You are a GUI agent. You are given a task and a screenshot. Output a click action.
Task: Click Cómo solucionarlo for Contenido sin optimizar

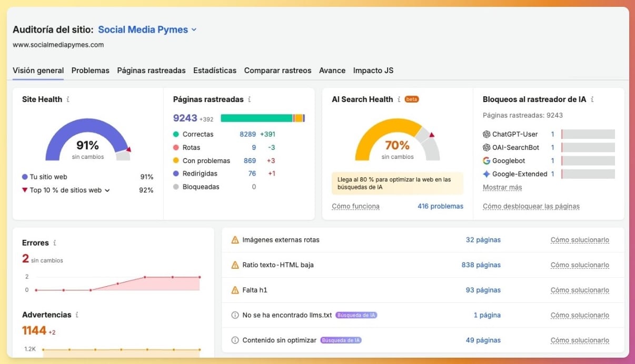[x=580, y=340]
